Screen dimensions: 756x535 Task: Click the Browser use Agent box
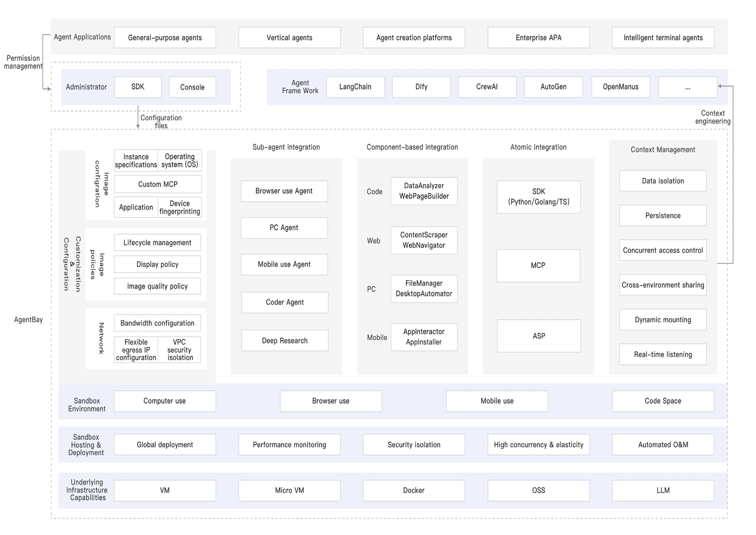[284, 191]
